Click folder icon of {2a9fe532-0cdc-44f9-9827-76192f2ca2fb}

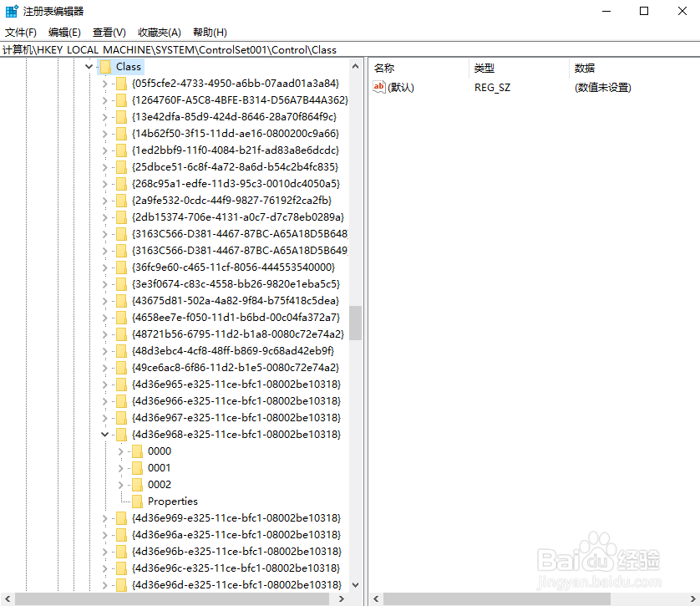(x=121, y=201)
